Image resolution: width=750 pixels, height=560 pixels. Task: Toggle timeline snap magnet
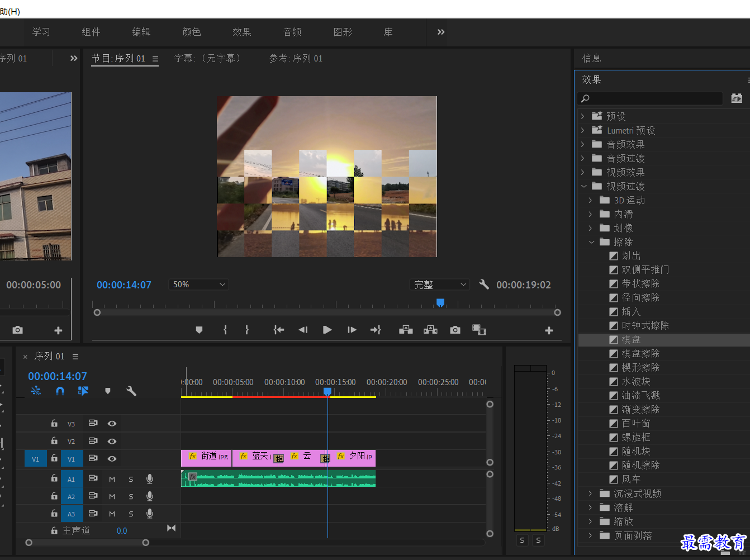point(60,391)
